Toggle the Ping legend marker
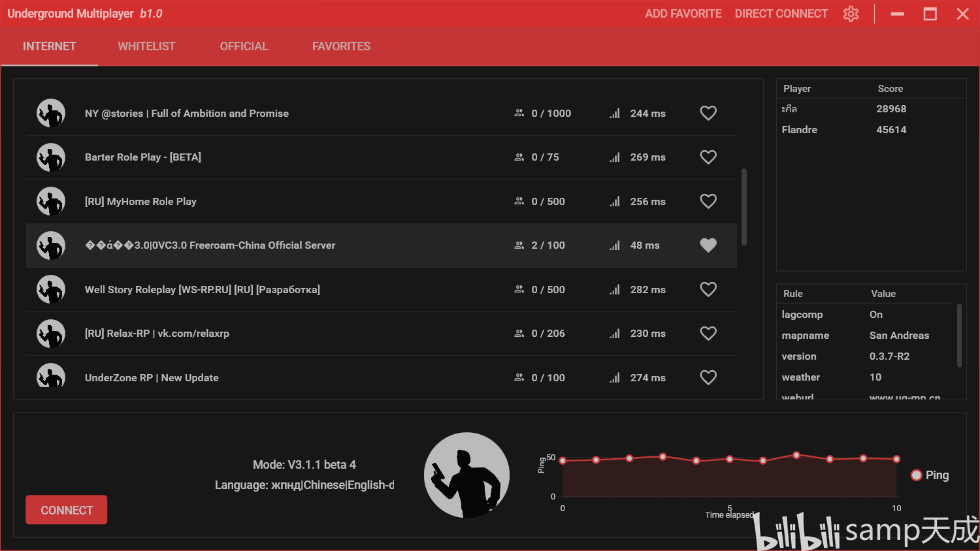980x551 pixels. point(917,475)
